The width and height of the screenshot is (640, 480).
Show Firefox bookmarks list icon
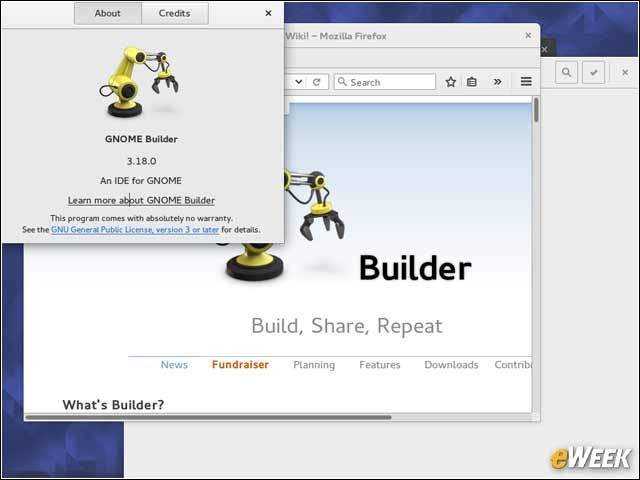[472, 82]
